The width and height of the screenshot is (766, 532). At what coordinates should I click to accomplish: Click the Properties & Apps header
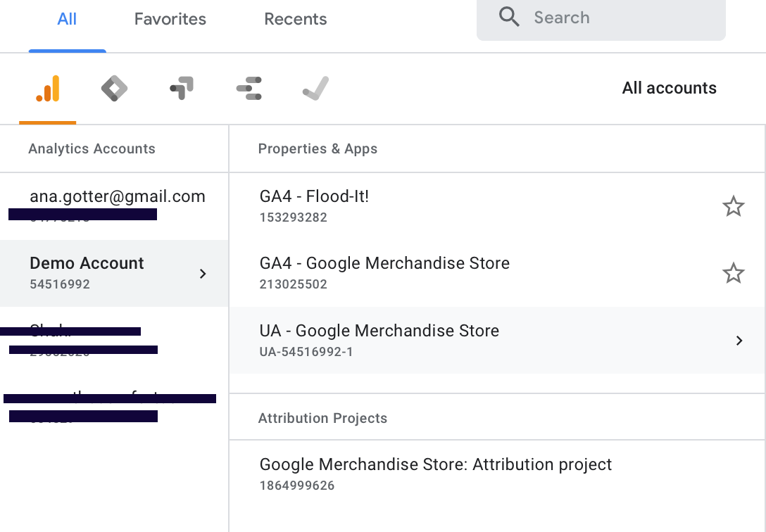point(318,149)
